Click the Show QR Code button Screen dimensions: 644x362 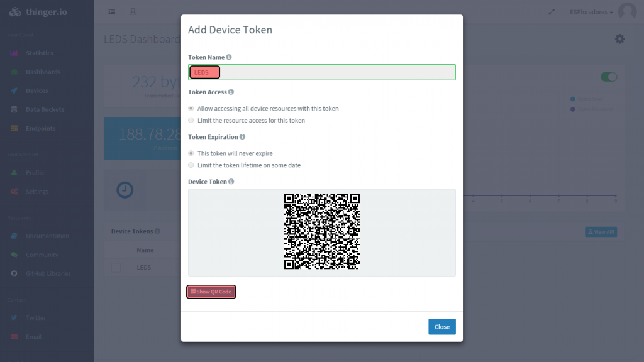pyautogui.click(x=211, y=292)
